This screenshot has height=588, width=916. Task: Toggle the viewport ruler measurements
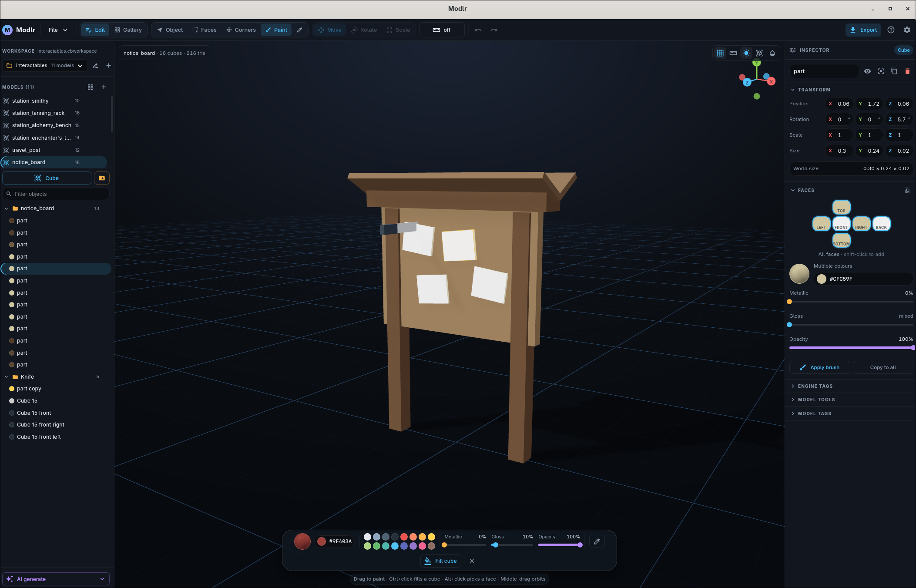pyautogui.click(x=733, y=53)
